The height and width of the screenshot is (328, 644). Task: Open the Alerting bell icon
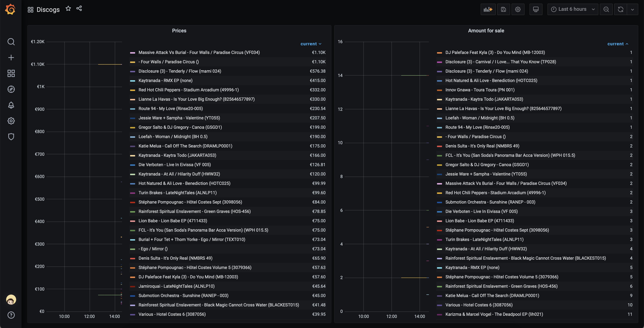coord(11,105)
